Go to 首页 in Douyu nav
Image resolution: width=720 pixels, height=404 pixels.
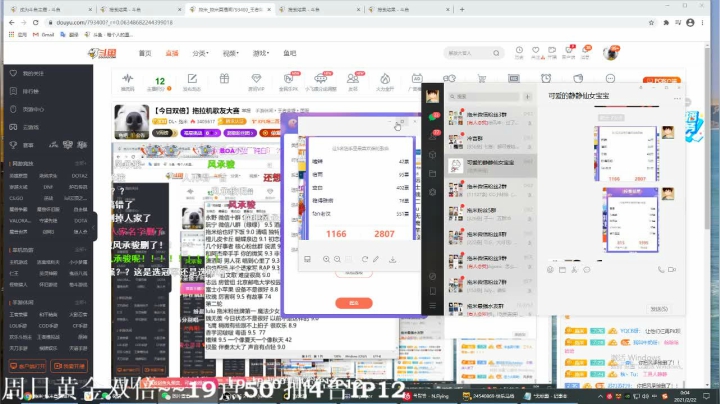(x=145, y=53)
